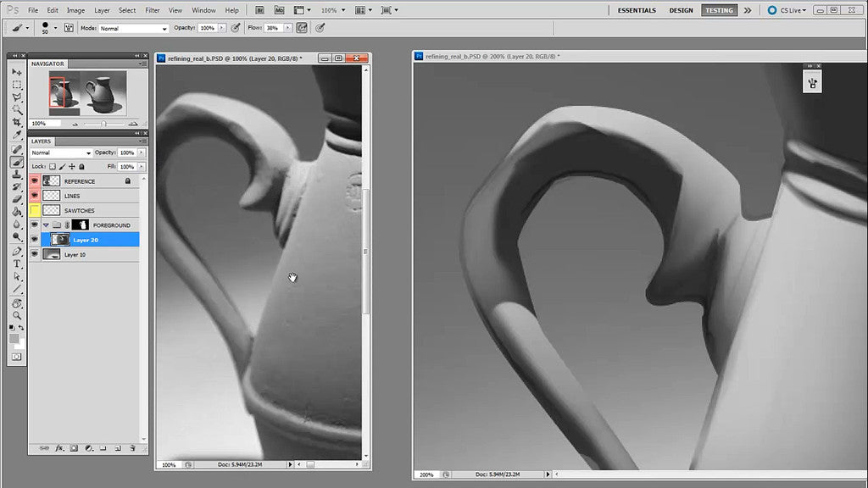This screenshot has width=868, height=488.
Task: Toggle lock image pixels
Action: (x=62, y=167)
